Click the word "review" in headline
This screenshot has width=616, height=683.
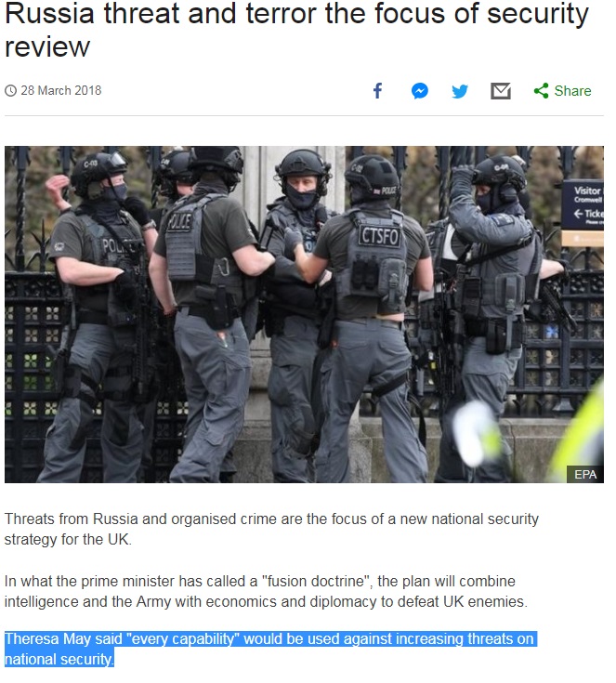[x=47, y=46]
